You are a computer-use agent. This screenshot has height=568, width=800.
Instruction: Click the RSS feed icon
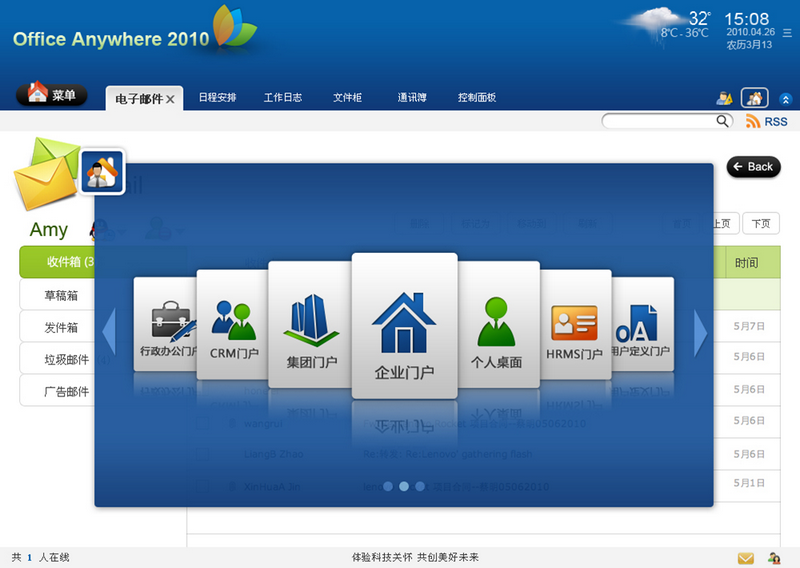(x=753, y=121)
